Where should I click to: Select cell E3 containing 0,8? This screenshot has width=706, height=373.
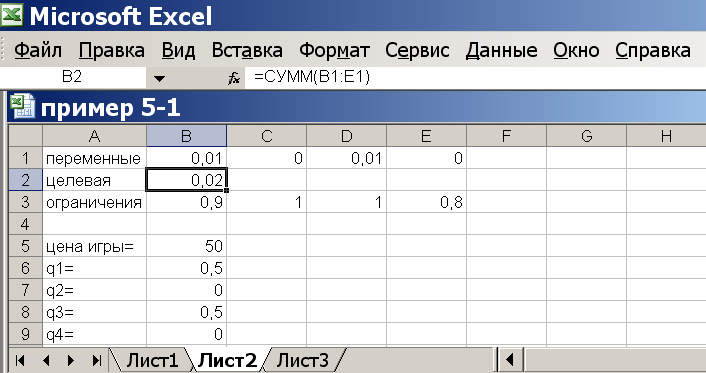(x=426, y=202)
